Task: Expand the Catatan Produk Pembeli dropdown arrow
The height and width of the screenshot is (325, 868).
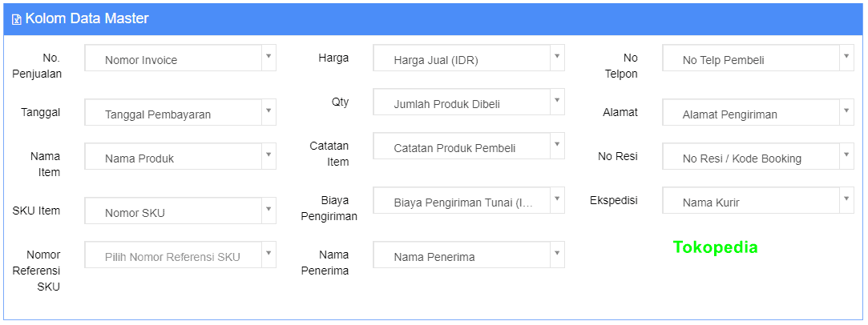Action: pos(558,144)
